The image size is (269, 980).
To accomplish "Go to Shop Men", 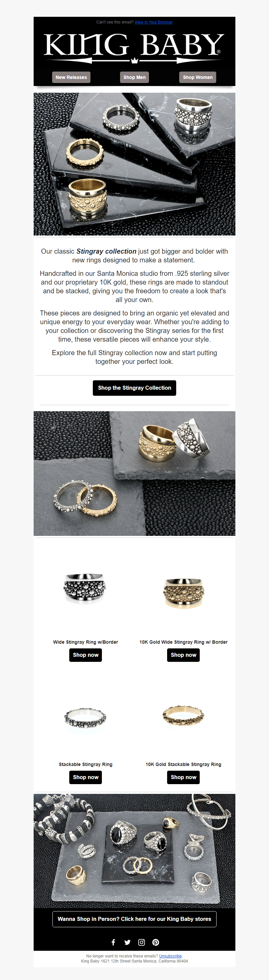I will 134,77.
